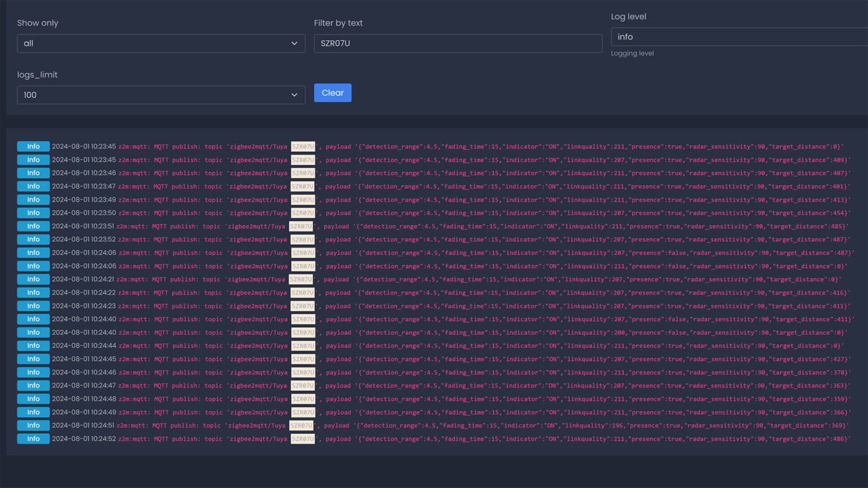
Task: Click highlighted SZR07U tag in the 10:24:45 entry
Action: [x=303, y=359]
